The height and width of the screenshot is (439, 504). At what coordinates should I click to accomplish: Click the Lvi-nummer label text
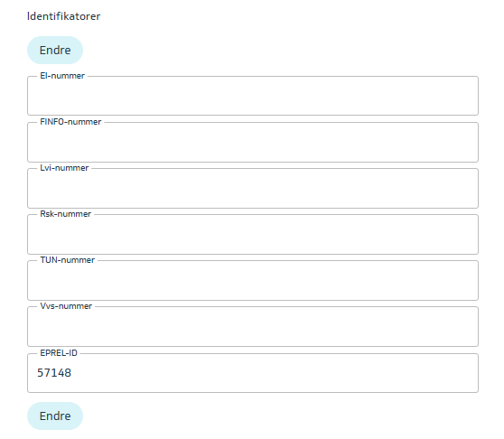point(64,168)
